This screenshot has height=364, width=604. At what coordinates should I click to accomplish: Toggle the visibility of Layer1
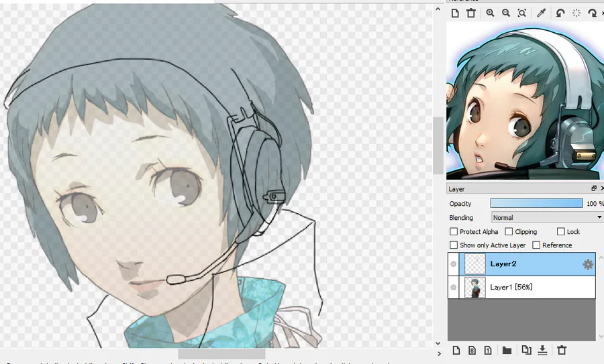click(x=454, y=288)
